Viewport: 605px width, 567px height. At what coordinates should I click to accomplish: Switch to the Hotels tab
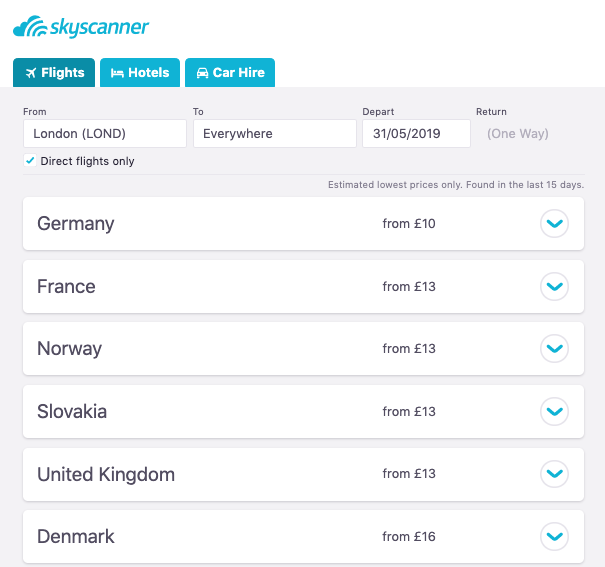(139, 73)
